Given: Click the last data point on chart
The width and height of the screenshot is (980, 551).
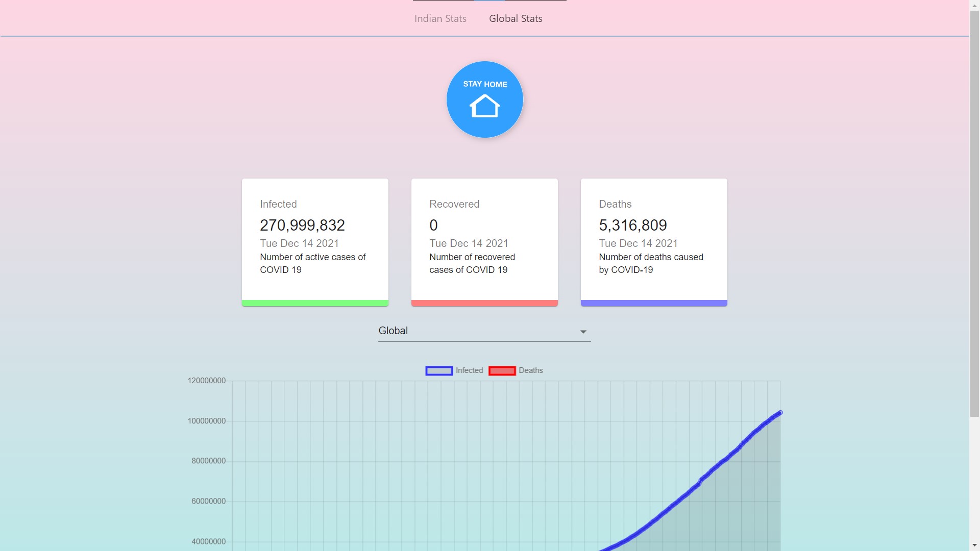Looking at the screenshot, I should (780, 413).
